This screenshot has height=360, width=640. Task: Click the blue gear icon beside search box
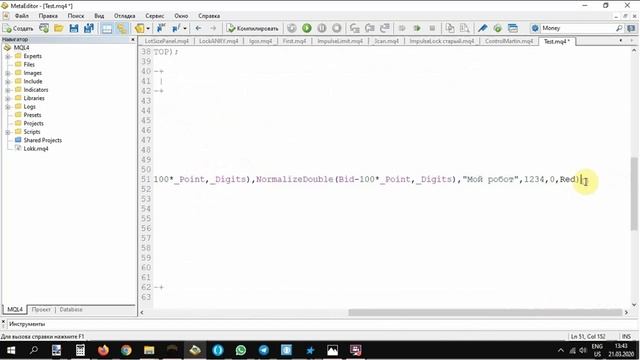(535, 28)
